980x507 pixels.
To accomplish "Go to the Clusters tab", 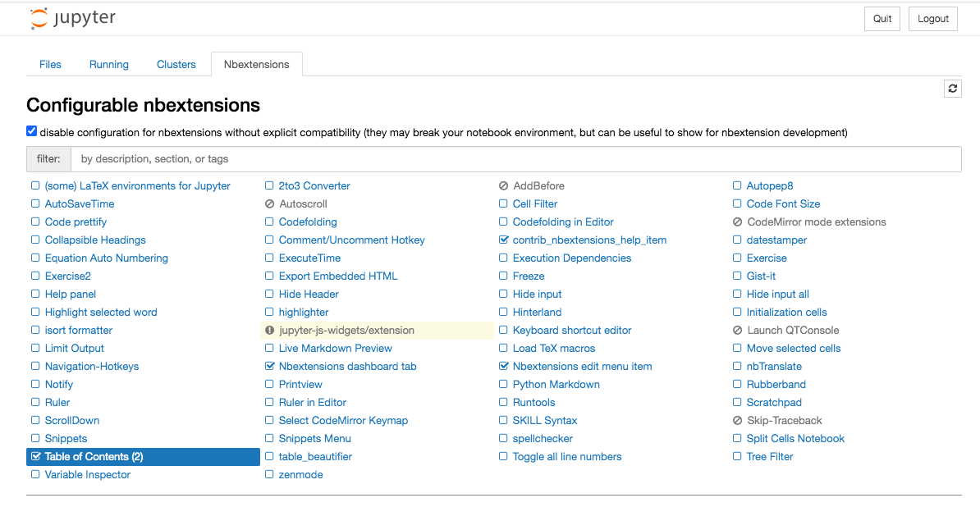I will [176, 64].
